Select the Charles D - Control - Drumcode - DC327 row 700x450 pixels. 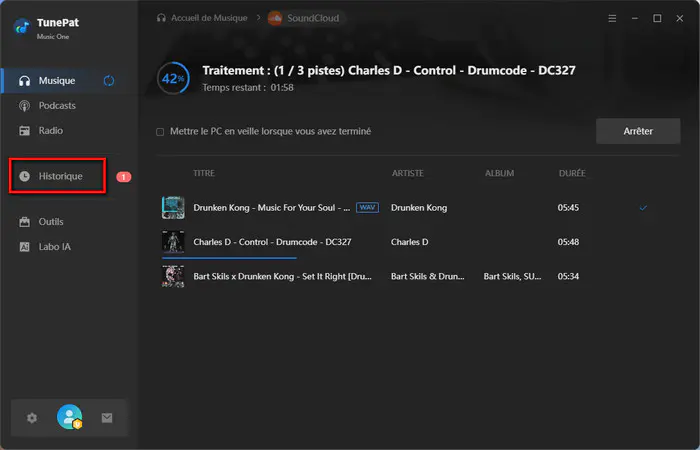[420, 242]
